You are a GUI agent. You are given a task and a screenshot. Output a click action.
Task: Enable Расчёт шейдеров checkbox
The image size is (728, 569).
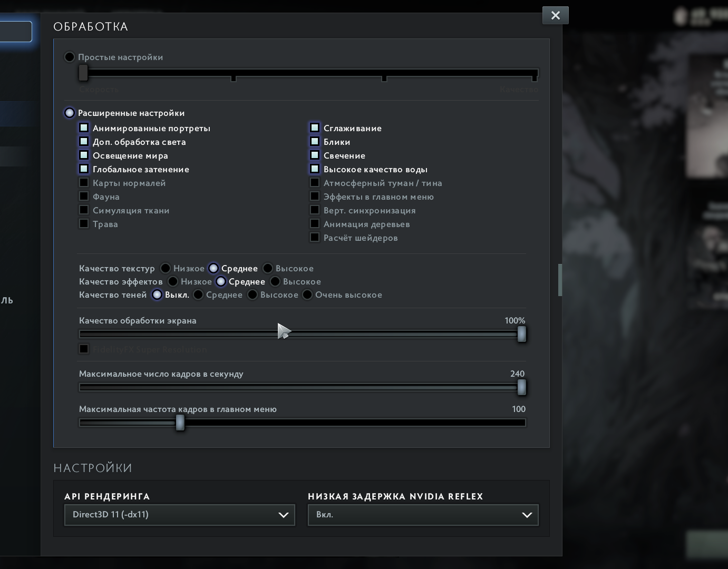click(x=315, y=237)
